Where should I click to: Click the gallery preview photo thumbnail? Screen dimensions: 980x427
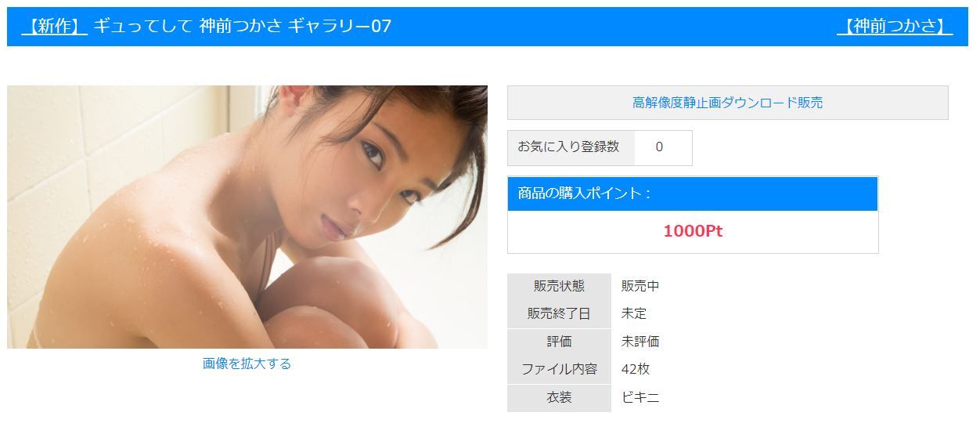pyautogui.click(x=247, y=217)
